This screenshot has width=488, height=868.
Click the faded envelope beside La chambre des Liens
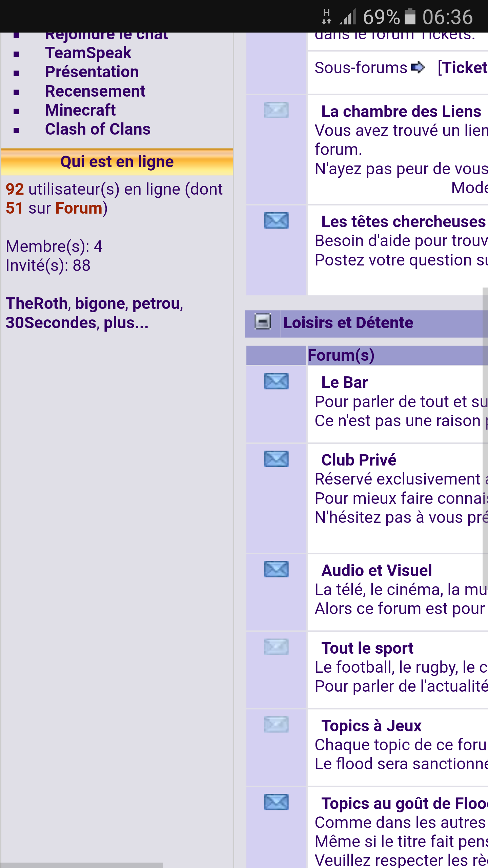click(276, 110)
